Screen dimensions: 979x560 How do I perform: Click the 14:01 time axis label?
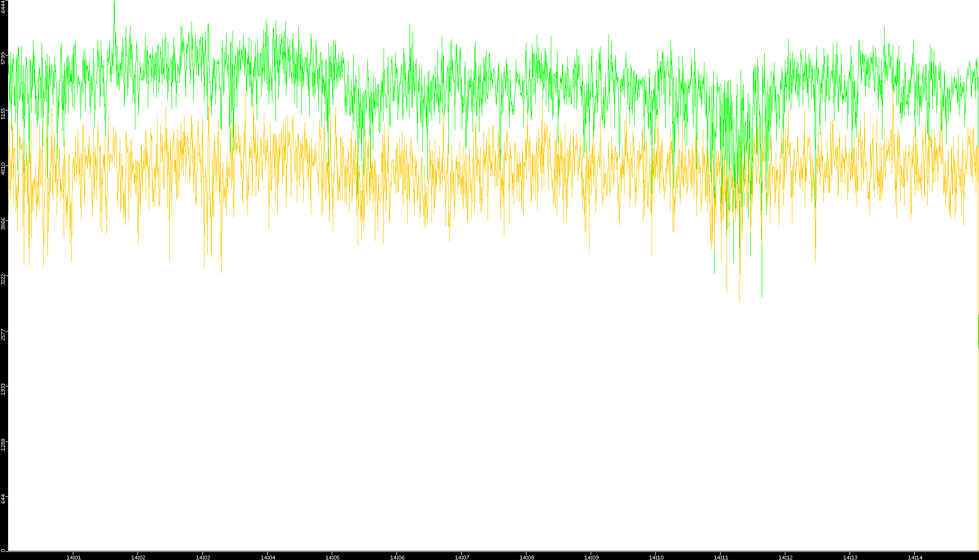[73, 557]
